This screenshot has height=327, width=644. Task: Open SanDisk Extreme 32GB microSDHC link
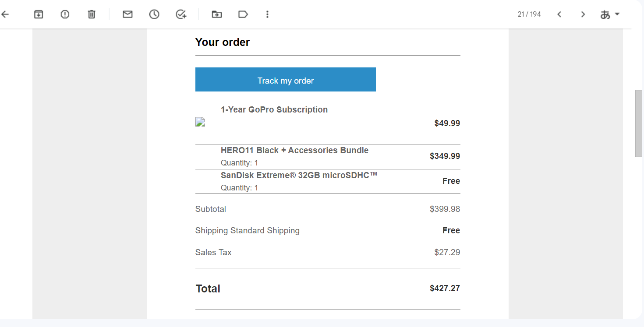pyautogui.click(x=299, y=175)
